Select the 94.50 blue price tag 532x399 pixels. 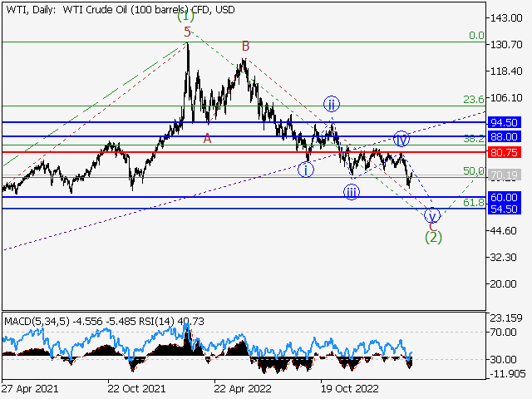(x=505, y=122)
